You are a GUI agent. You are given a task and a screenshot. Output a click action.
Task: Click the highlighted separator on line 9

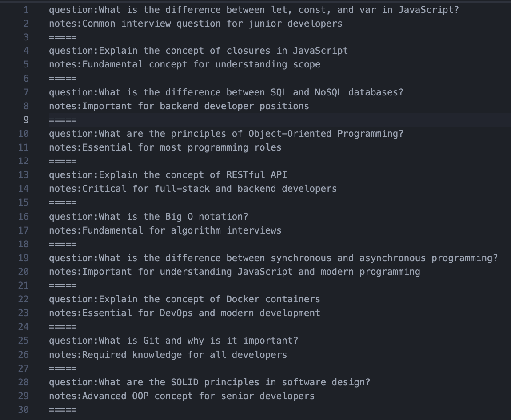tap(63, 120)
